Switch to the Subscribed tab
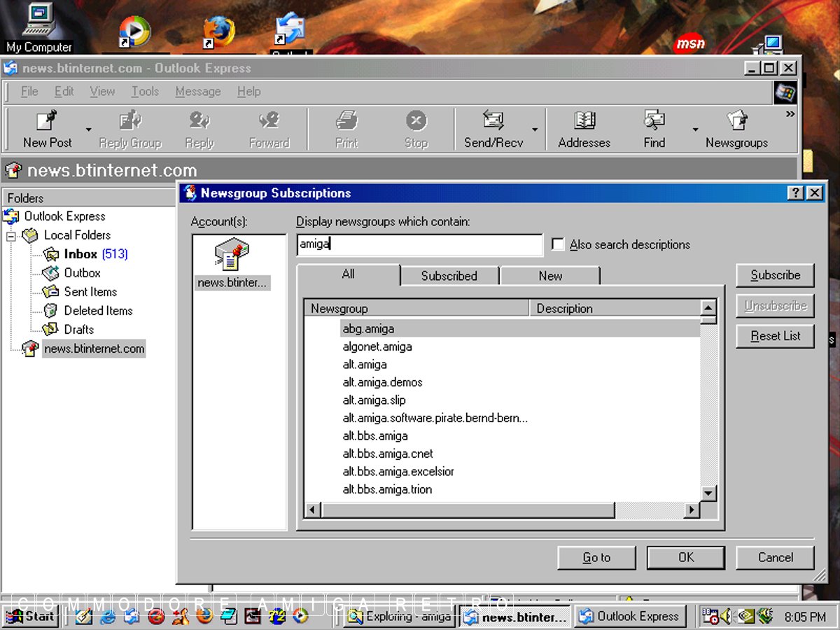 point(449,276)
